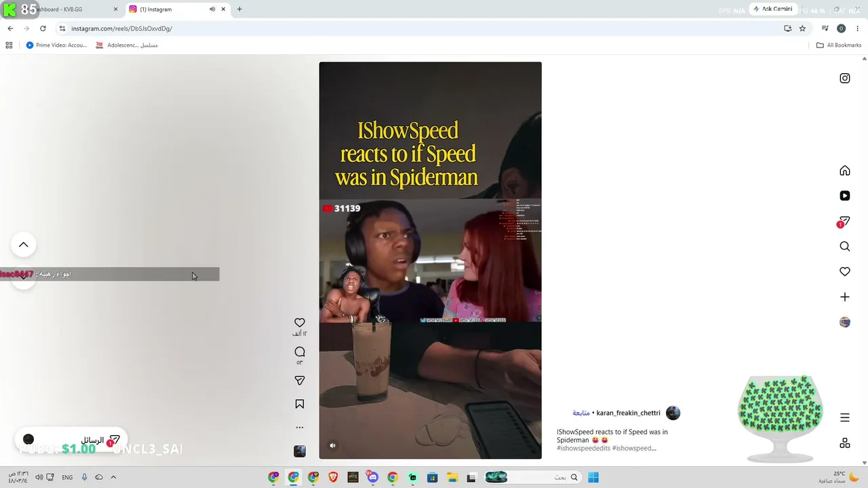Follow karan_freakin_chettri using the blue link
Image resolution: width=868 pixels, height=488 pixels.
click(x=581, y=413)
